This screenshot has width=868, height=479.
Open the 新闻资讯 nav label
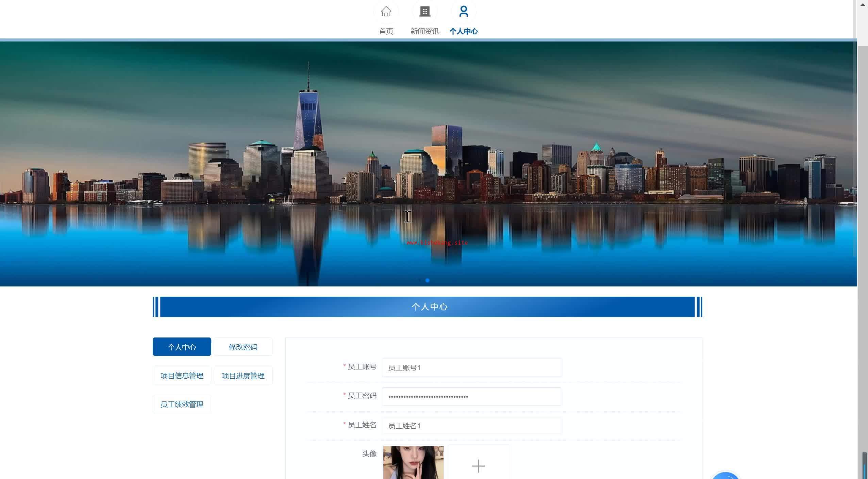click(424, 31)
